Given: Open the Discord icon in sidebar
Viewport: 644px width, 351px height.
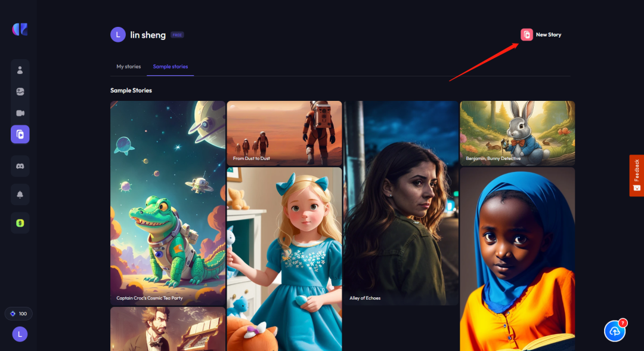Looking at the screenshot, I should (20, 166).
